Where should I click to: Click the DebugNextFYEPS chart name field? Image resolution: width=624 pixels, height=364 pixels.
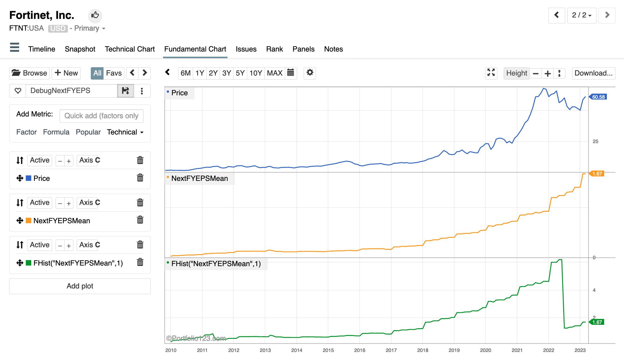click(72, 91)
